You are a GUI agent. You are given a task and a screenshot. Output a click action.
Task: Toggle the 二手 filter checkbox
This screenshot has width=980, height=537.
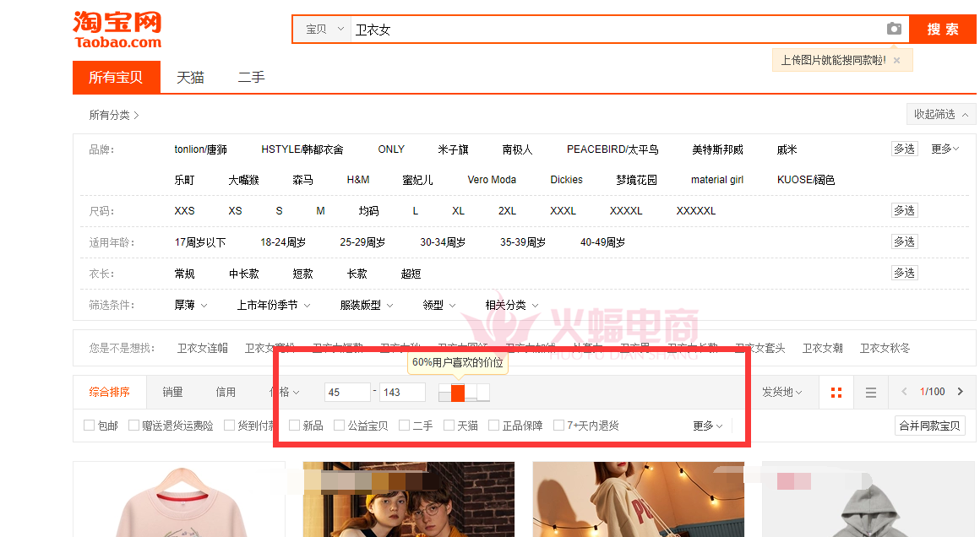click(405, 426)
